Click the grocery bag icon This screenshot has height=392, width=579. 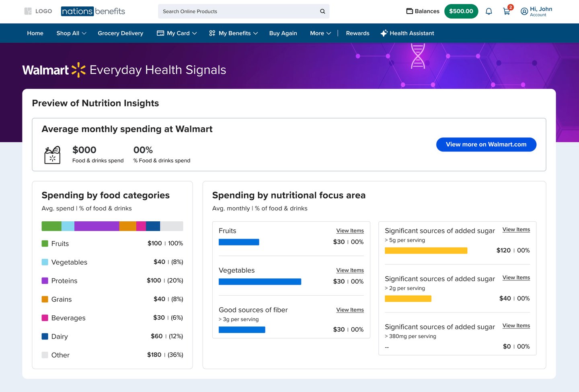tap(52, 155)
